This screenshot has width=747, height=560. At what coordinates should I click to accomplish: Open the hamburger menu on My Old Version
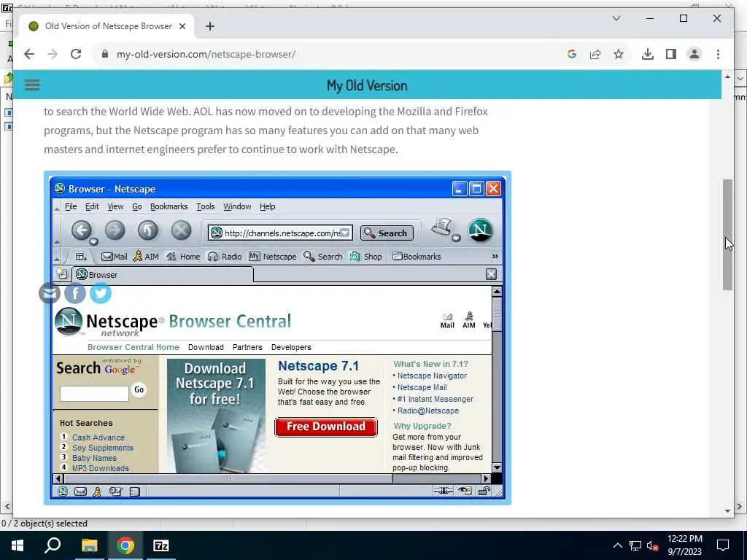pyautogui.click(x=32, y=85)
